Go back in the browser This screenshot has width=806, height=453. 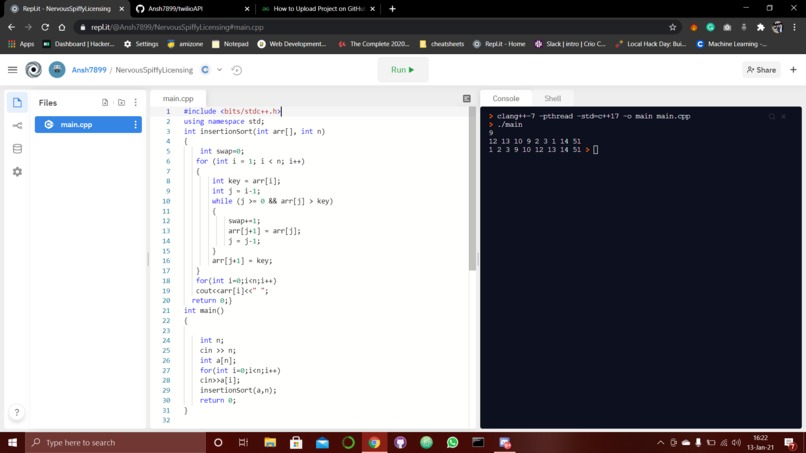[x=11, y=27]
